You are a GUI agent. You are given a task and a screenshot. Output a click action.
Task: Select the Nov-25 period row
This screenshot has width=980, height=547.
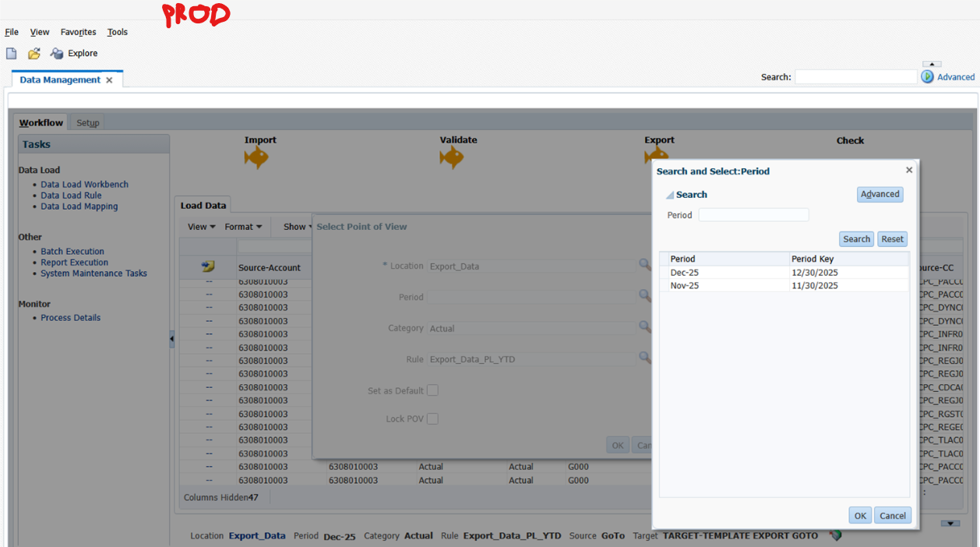(784, 286)
